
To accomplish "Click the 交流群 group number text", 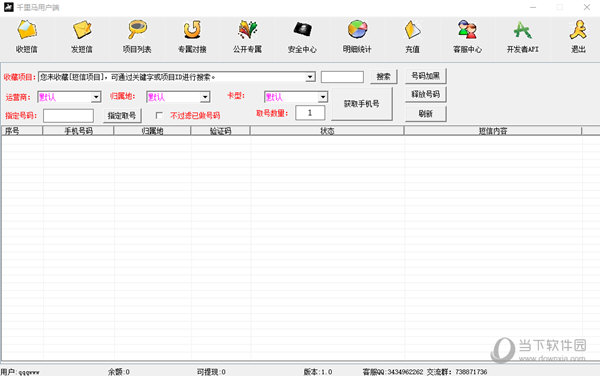I will pyautogui.click(x=457, y=372).
